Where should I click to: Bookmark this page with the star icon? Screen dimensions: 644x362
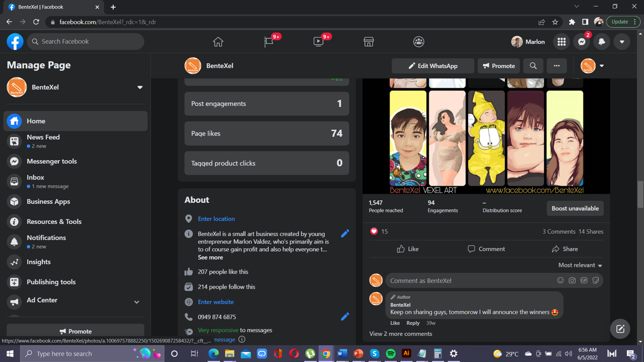pyautogui.click(x=555, y=22)
